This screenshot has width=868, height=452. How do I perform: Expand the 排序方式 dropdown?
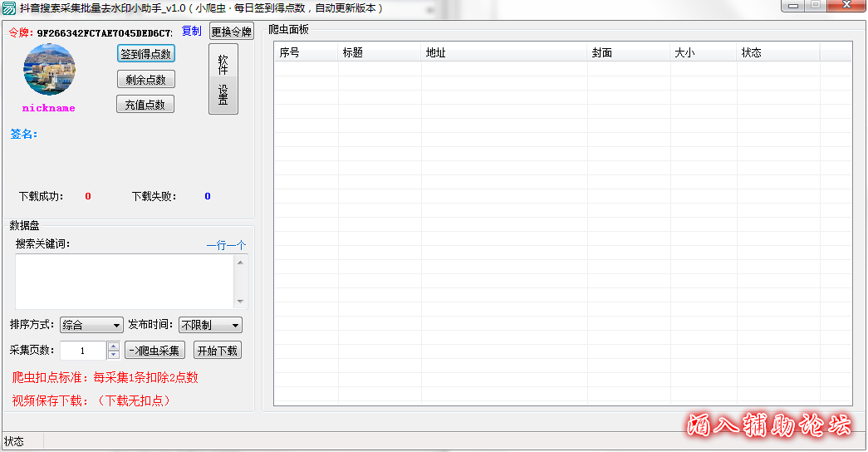pyautogui.click(x=91, y=326)
